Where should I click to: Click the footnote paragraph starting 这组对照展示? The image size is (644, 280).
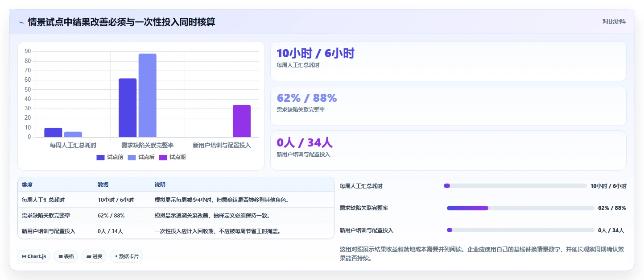[482, 254]
